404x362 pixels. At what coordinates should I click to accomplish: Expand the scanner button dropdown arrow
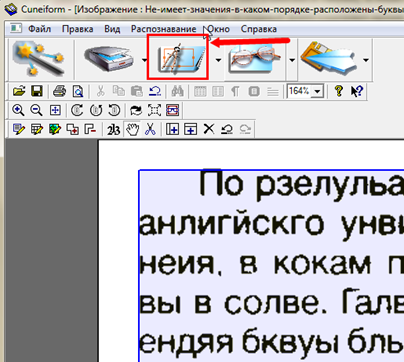point(144,60)
